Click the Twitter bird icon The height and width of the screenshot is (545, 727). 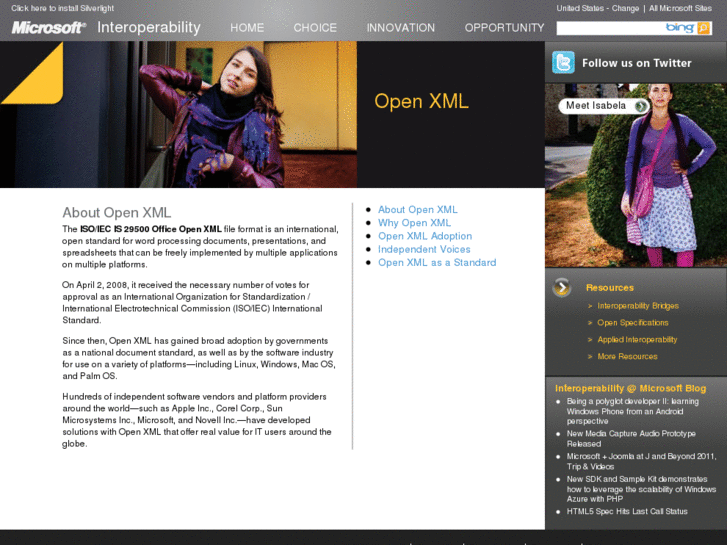[563, 63]
